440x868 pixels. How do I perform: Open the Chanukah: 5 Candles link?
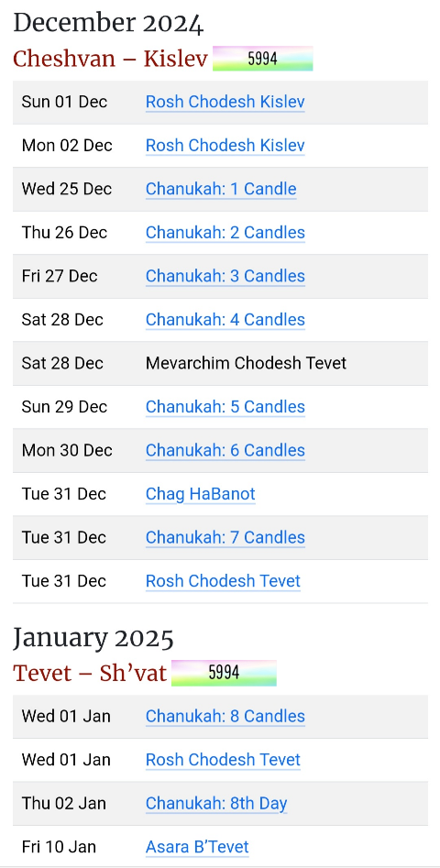[x=225, y=407]
